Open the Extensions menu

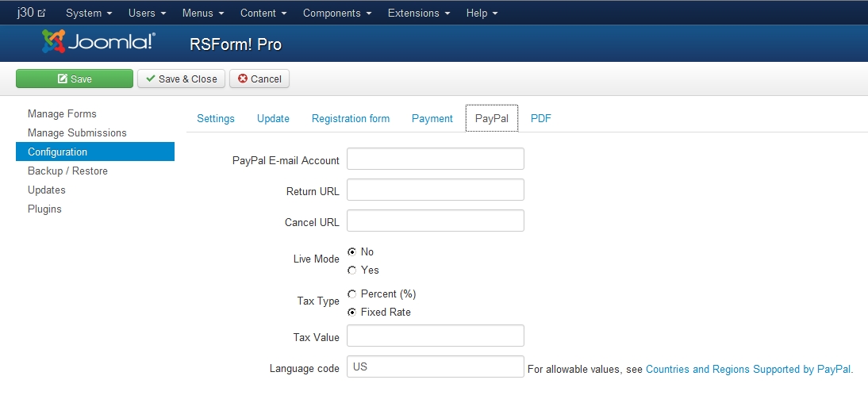click(x=418, y=13)
